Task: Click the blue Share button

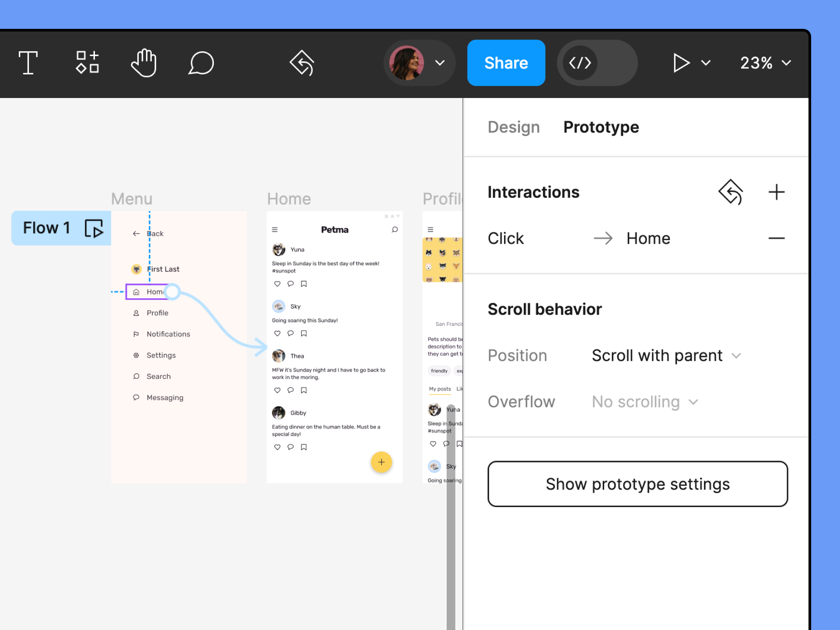Action: [506, 63]
